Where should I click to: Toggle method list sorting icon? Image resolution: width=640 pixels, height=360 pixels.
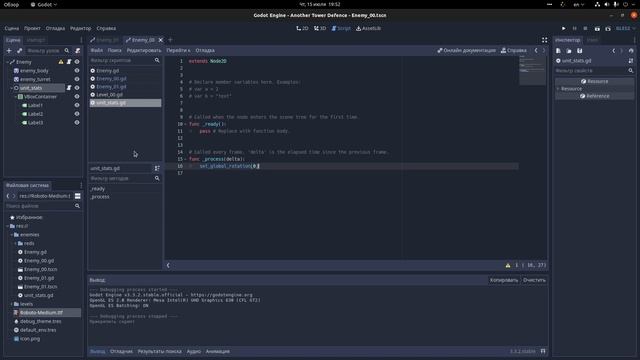pos(157,168)
